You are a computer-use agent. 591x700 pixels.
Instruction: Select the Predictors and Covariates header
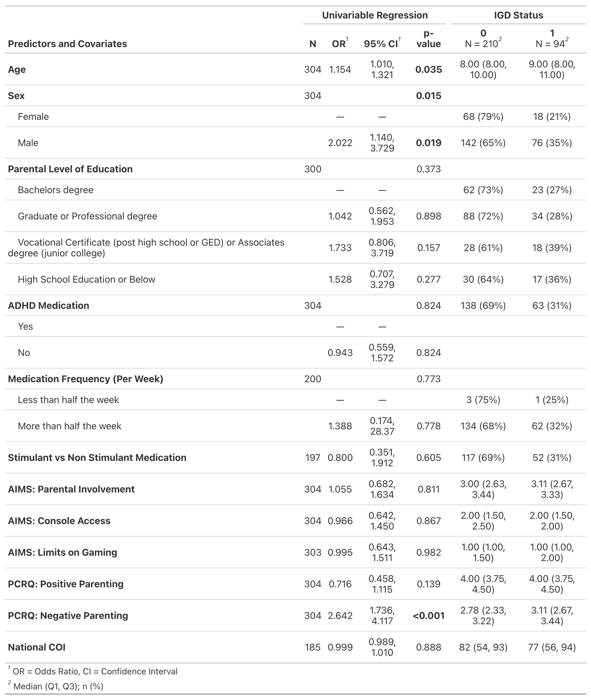(67, 44)
